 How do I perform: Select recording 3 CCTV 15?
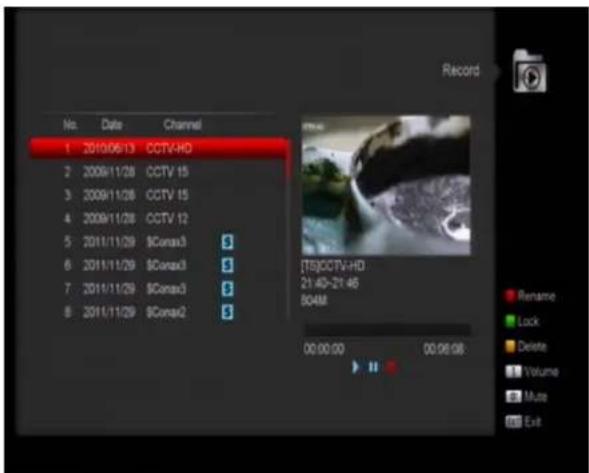(160, 195)
